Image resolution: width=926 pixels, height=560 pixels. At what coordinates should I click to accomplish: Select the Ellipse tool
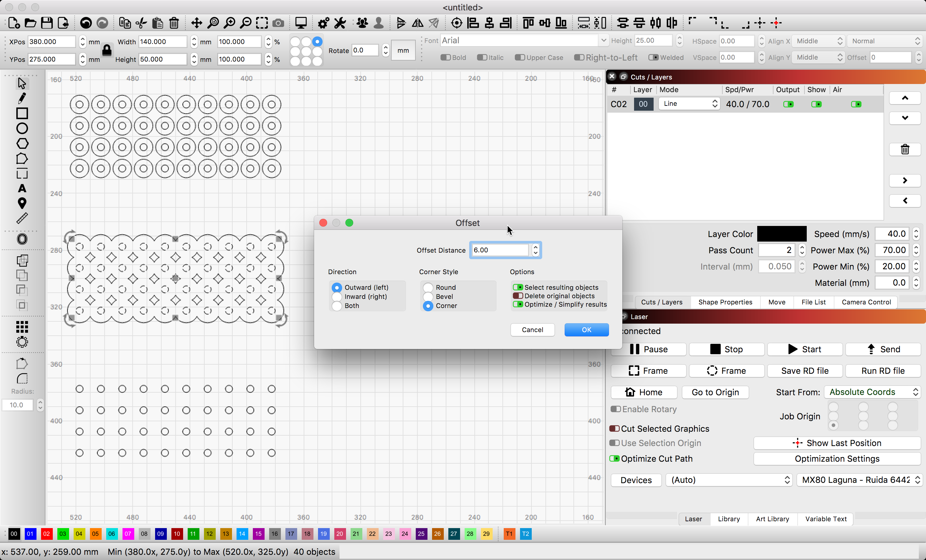(22, 129)
